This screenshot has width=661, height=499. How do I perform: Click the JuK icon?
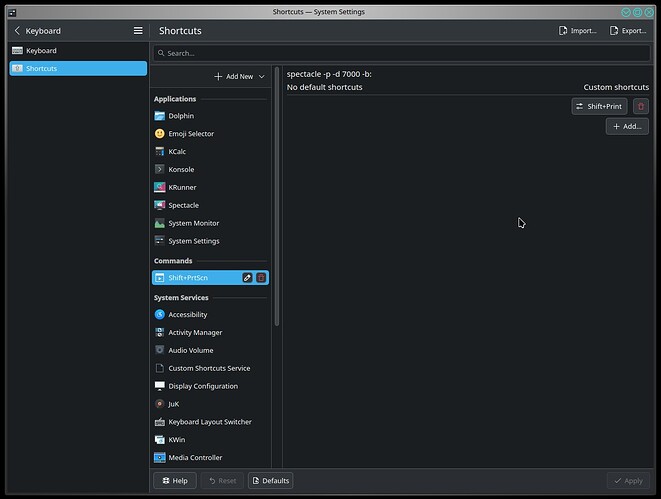tap(159, 404)
